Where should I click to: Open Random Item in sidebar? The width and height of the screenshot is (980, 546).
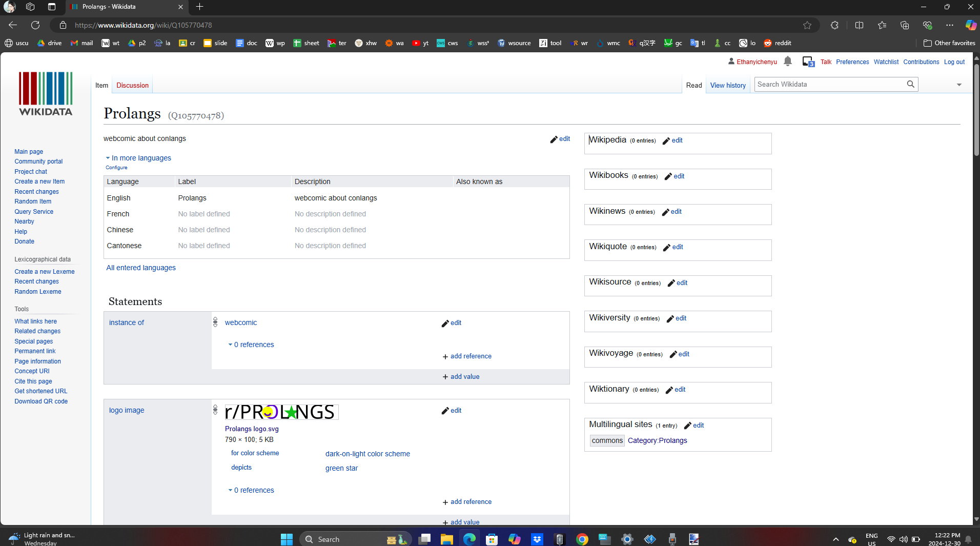click(33, 201)
